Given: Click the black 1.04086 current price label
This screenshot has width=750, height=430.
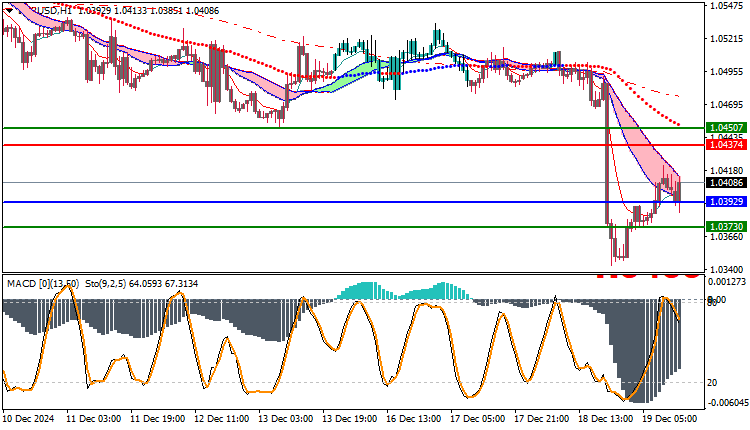Looking at the screenshot, I should (x=726, y=183).
